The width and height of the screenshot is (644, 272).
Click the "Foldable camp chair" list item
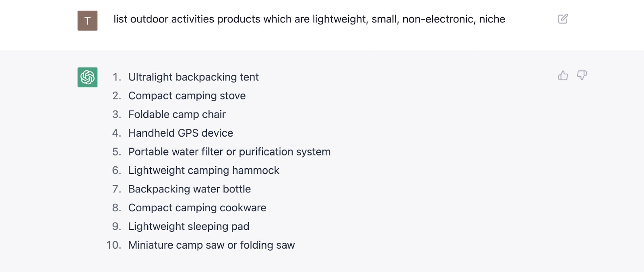(177, 115)
